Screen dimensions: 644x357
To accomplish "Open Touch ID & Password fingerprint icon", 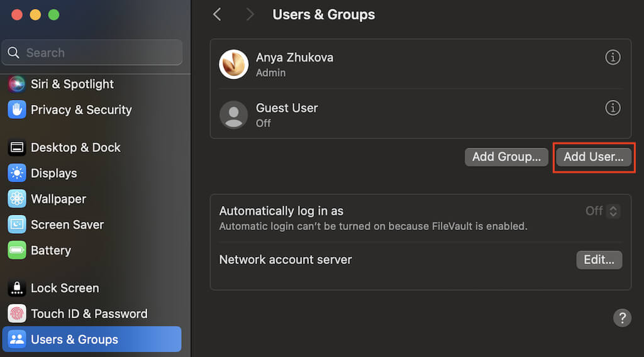I will point(17,314).
